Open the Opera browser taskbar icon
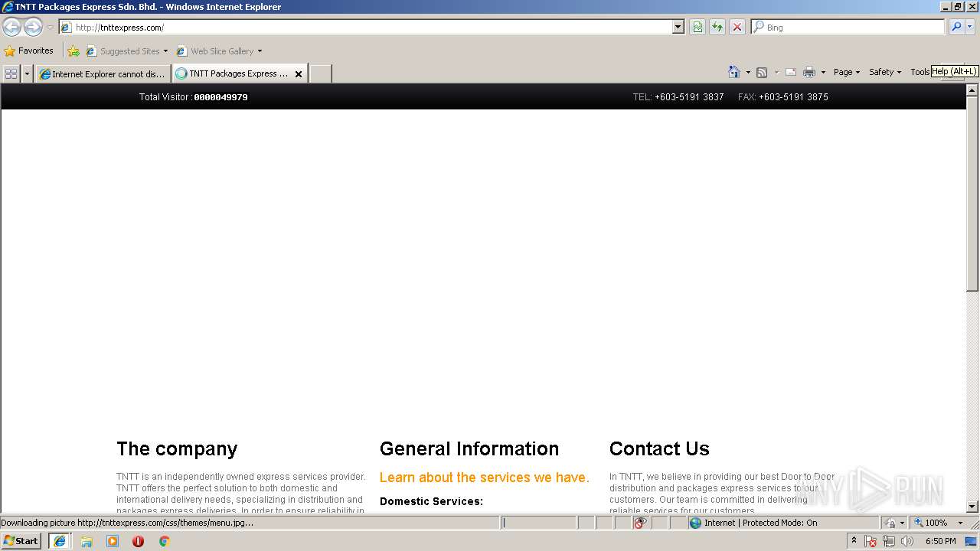The height and width of the screenshot is (551, 980). [x=138, y=541]
